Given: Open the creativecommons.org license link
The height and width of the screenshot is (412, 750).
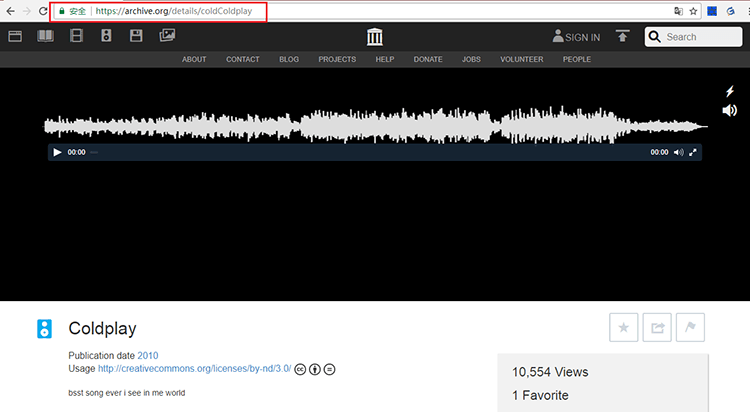Looking at the screenshot, I should click(194, 368).
